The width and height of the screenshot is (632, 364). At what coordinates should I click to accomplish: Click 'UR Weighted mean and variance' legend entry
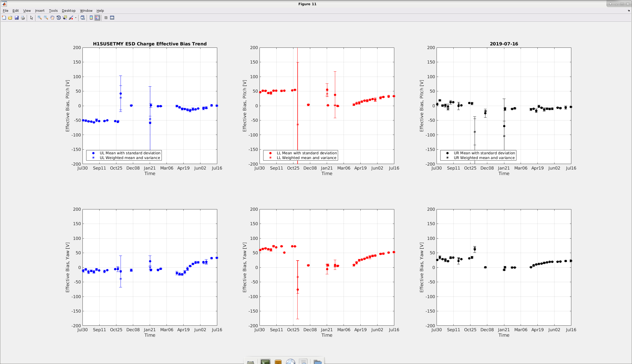[x=484, y=158]
